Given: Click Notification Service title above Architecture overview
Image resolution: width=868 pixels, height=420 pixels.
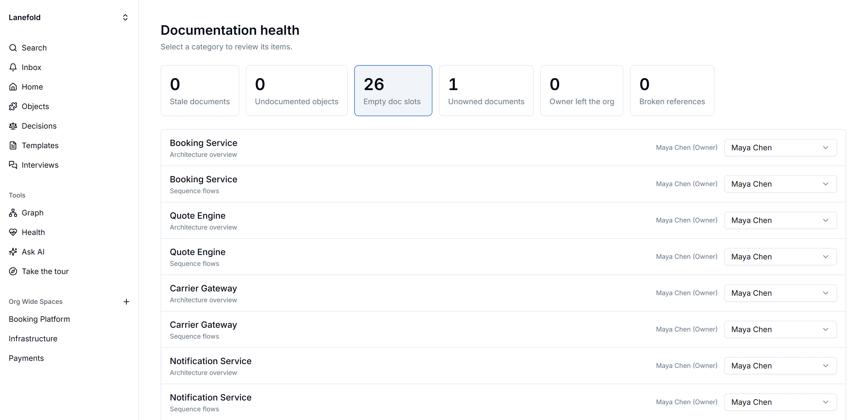Looking at the screenshot, I should point(210,361).
